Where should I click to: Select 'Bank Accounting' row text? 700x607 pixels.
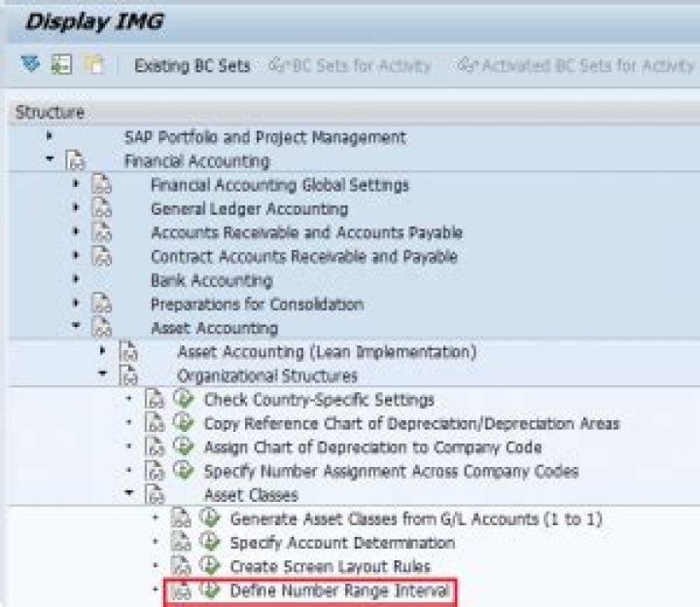[x=212, y=280]
